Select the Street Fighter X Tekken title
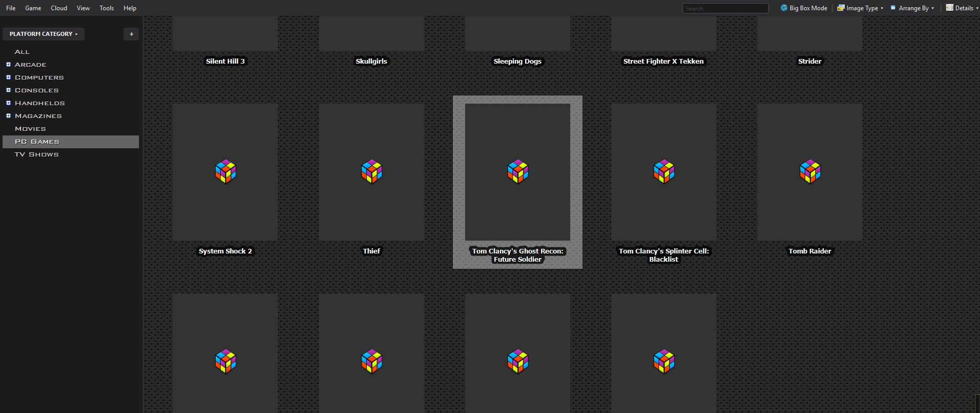The width and height of the screenshot is (980, 413). (x=664, y=61)
